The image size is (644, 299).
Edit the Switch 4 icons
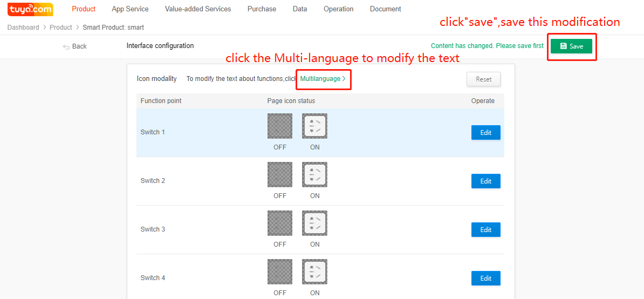486,278
